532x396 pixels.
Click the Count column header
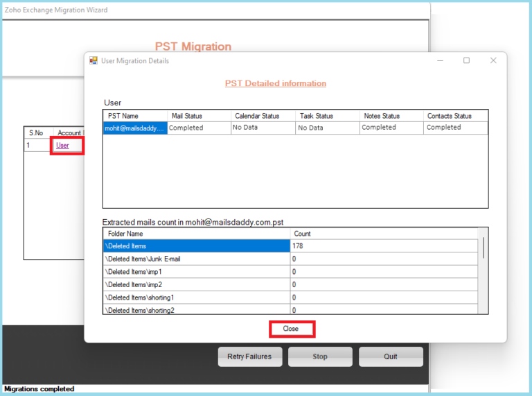pos(384,234)
